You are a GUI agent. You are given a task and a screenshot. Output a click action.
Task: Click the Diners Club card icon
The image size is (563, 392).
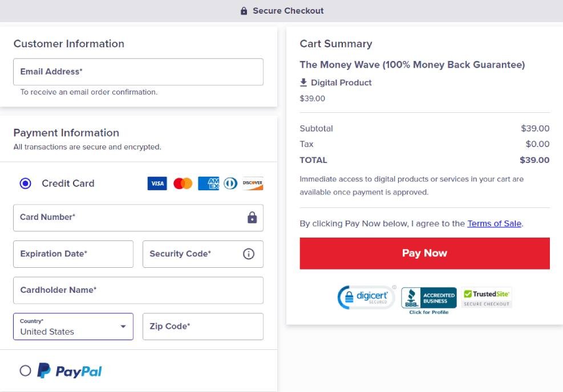230,183
